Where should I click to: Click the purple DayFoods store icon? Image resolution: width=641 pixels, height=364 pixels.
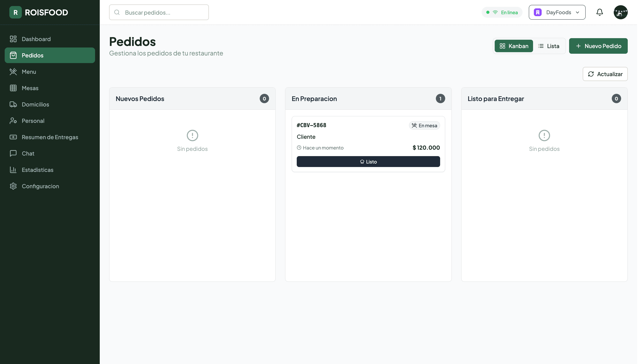click(538, 12)
